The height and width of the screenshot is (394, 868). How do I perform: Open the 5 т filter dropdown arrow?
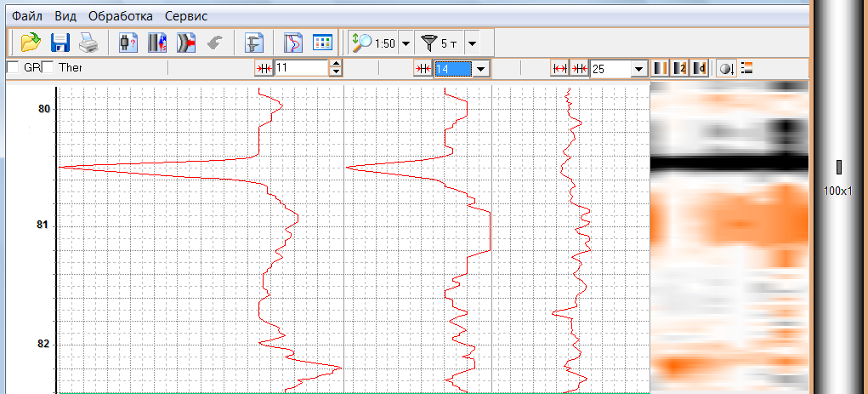[x=472, y=43]
